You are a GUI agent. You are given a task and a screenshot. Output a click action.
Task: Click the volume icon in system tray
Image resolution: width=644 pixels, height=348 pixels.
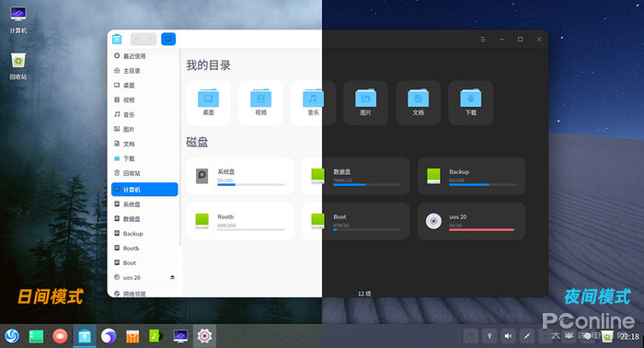[508, 336]
